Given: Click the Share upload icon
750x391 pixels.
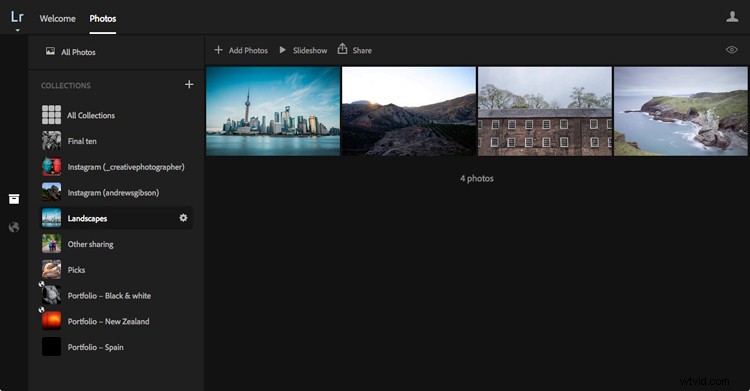Looking at the screenshot, I should [x=342, y=49].
